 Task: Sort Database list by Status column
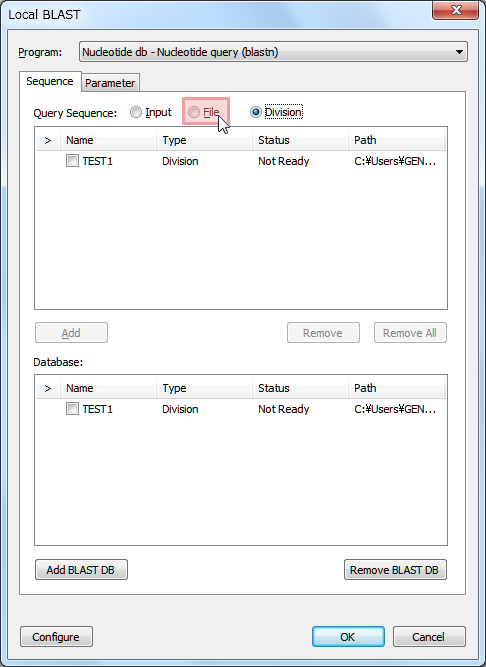pyautogui.click(x=300, y=388)
